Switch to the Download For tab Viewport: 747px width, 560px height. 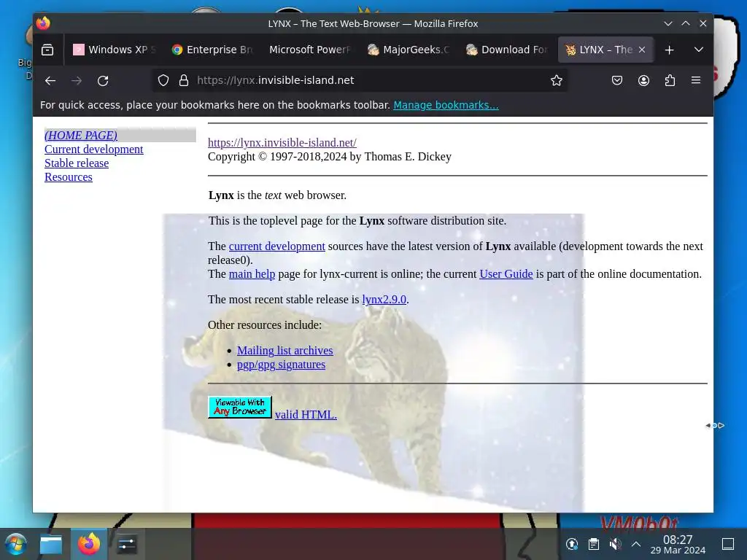coord(507,50)
